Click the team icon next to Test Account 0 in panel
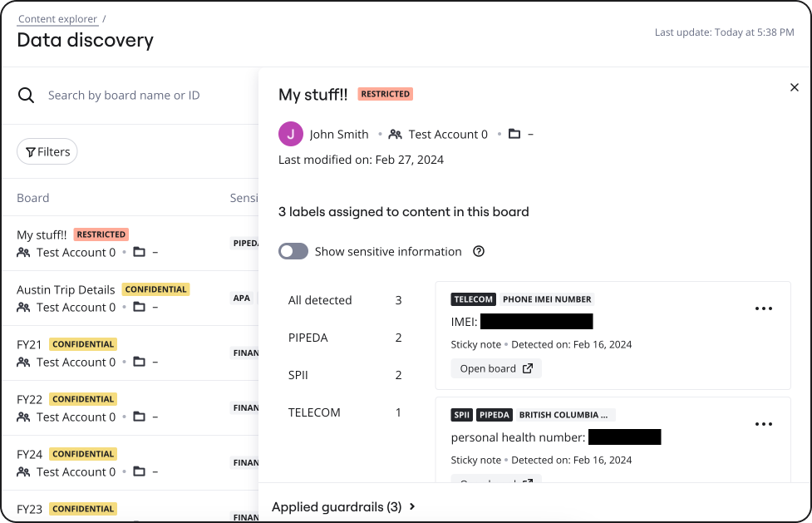 396,134
